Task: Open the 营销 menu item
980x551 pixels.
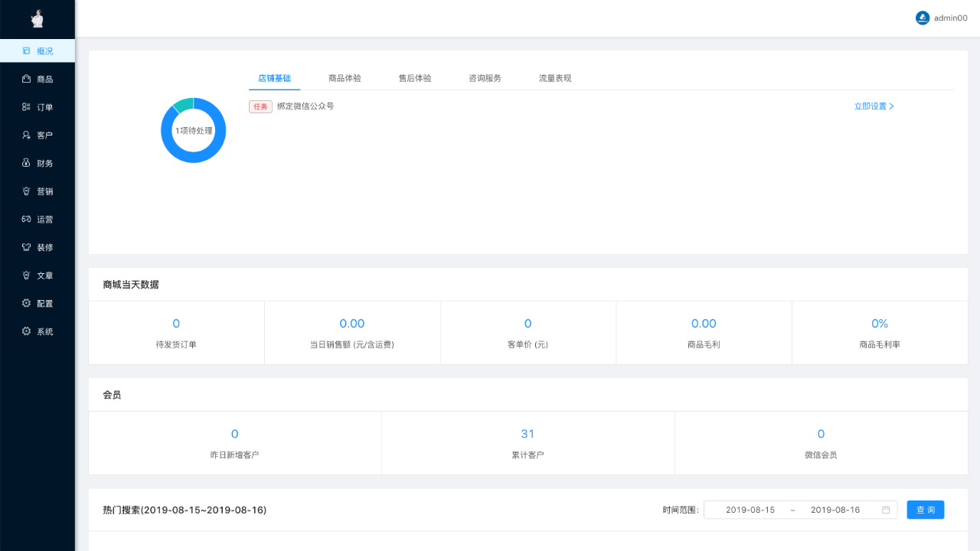Action: pos(38,191)
